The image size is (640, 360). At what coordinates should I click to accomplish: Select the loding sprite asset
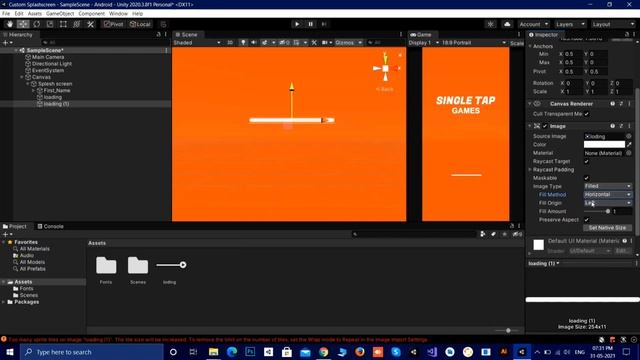(170, 269)
